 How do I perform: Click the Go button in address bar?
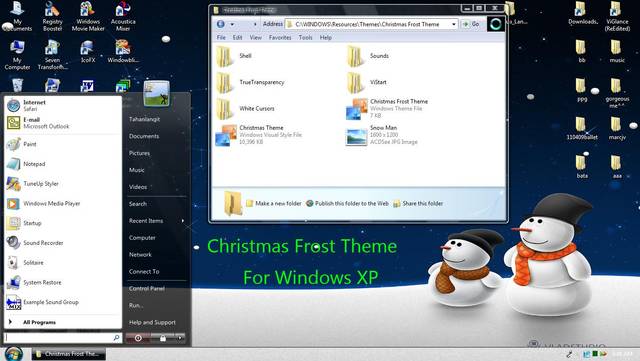471,25
